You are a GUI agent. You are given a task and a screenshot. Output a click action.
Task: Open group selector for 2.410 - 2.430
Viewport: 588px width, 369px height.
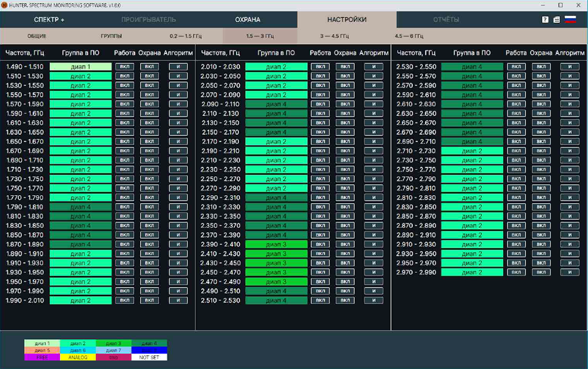pyautogui.click(x=276, y=254)
